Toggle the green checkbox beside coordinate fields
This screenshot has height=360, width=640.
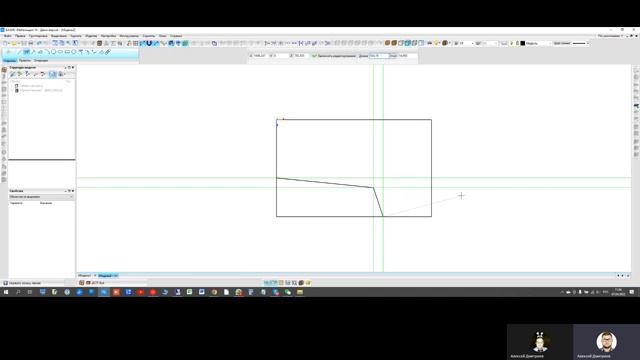[314, 56]
